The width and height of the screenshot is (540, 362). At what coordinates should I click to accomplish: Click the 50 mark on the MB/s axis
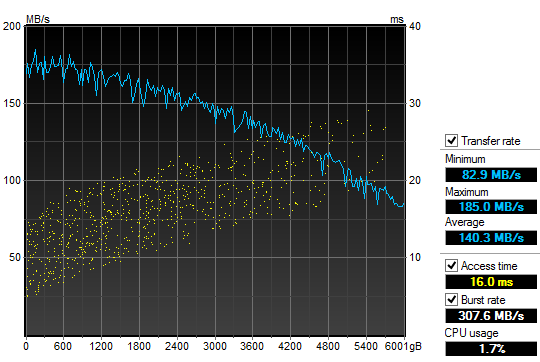15,257
